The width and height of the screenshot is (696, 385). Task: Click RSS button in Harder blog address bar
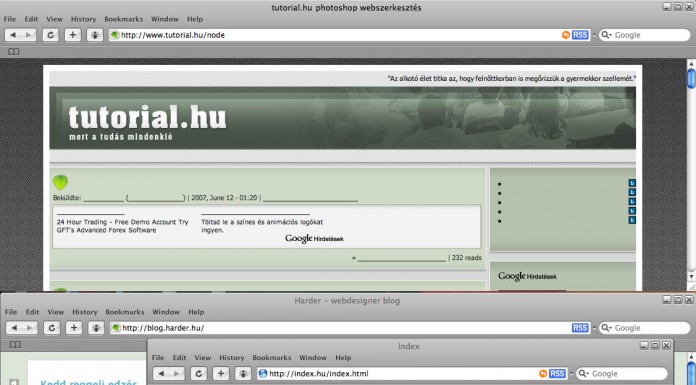coord(580,328)
